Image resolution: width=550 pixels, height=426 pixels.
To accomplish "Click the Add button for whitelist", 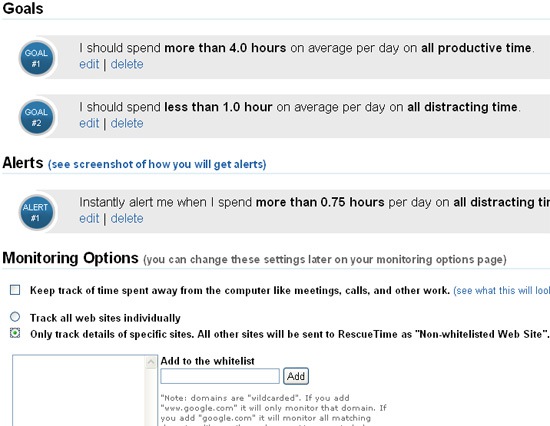I will point(296,376).
